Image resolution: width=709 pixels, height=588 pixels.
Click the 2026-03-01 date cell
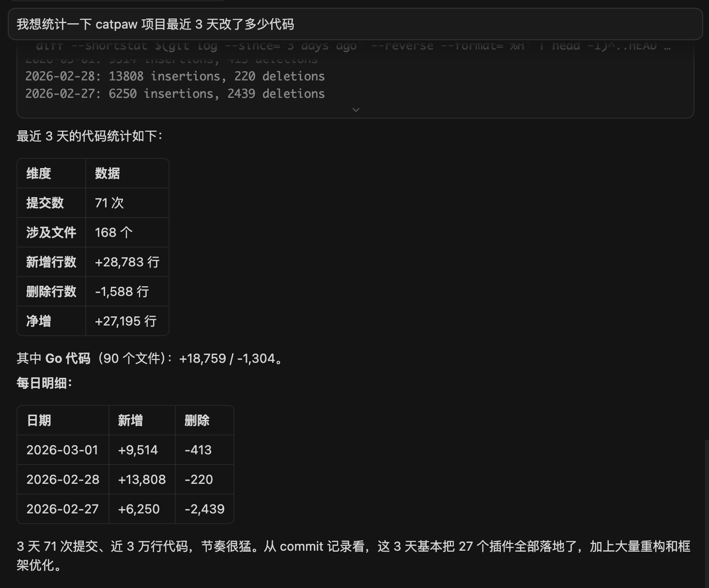click(62, 450)
